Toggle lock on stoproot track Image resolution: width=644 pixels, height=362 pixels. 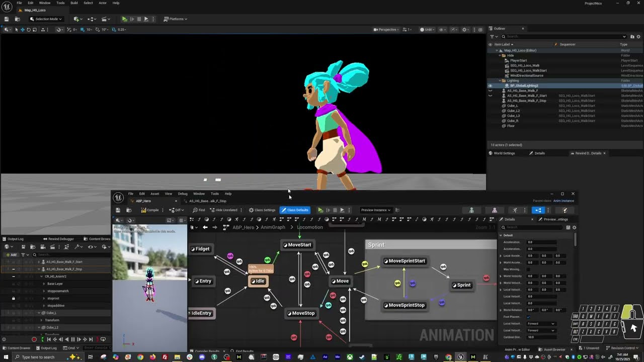[x=13, y=298]
